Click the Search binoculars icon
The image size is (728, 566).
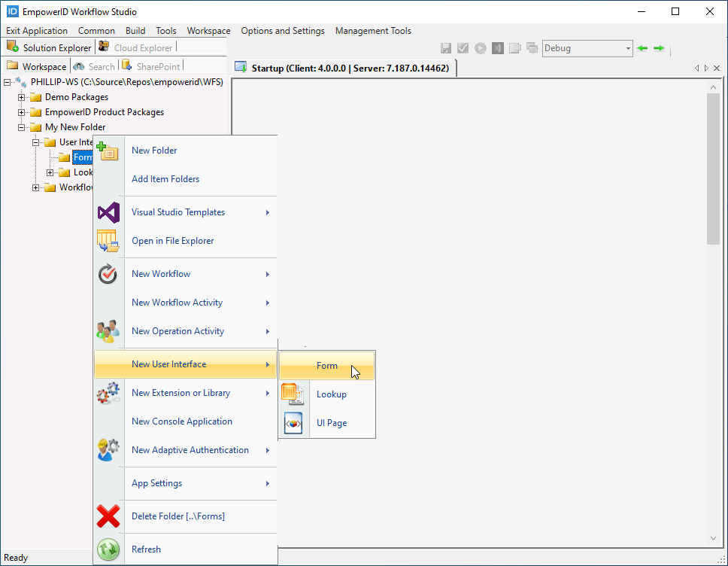(x=77, y=66)
